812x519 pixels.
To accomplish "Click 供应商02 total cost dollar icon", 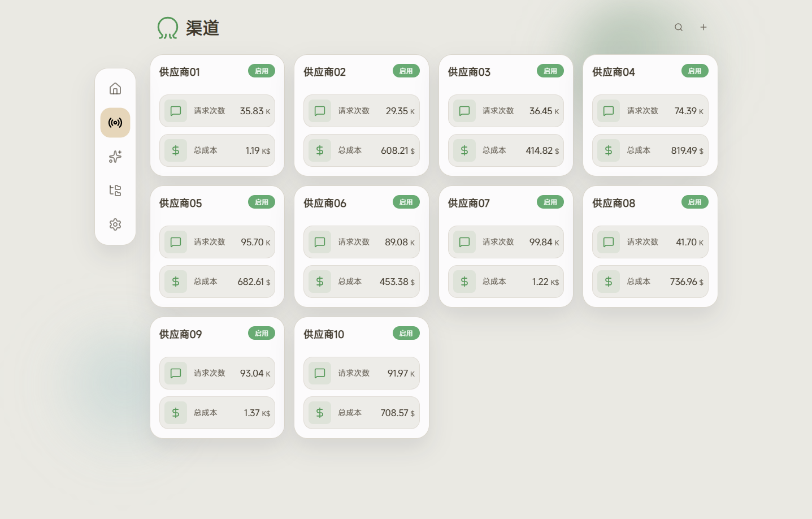I will click(320, 150).
